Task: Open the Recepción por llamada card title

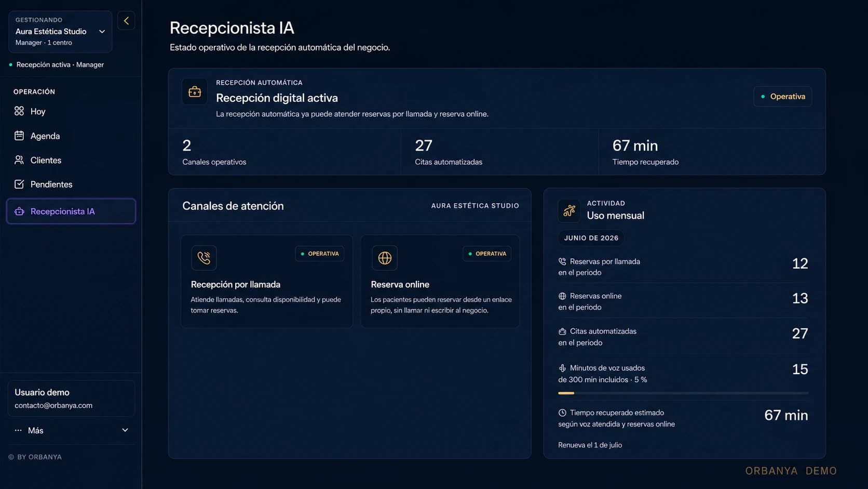Action: click(236, 284)
